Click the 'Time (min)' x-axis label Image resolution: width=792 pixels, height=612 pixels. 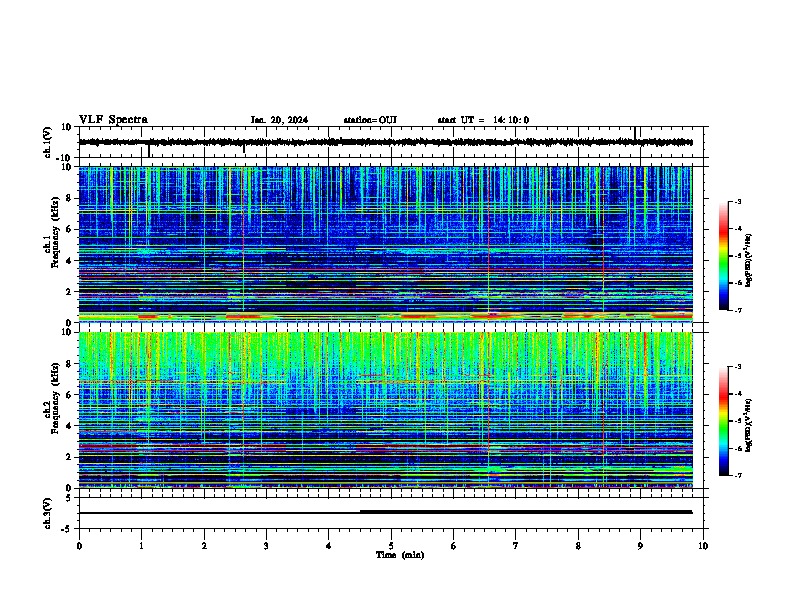click(400, 555)
